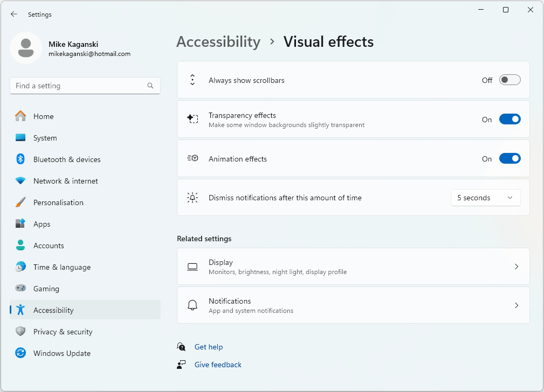Click the Network wifi icon
The width and height of the screenshot is (544, 392).
(20, 180)
